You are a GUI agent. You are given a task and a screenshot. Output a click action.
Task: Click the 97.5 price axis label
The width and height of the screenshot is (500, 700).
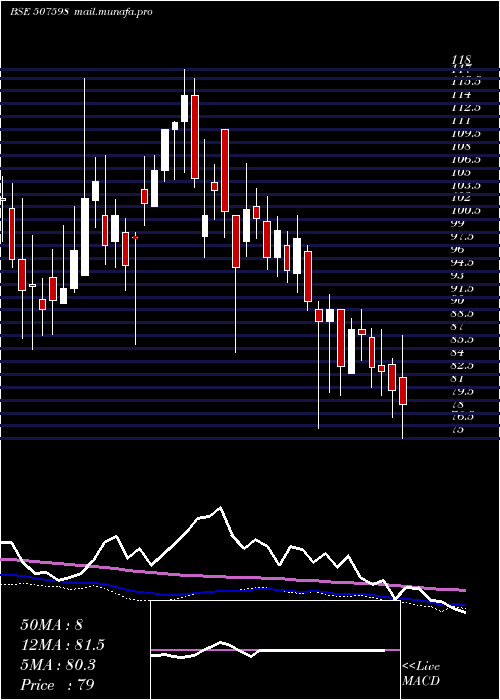(463, 237)
